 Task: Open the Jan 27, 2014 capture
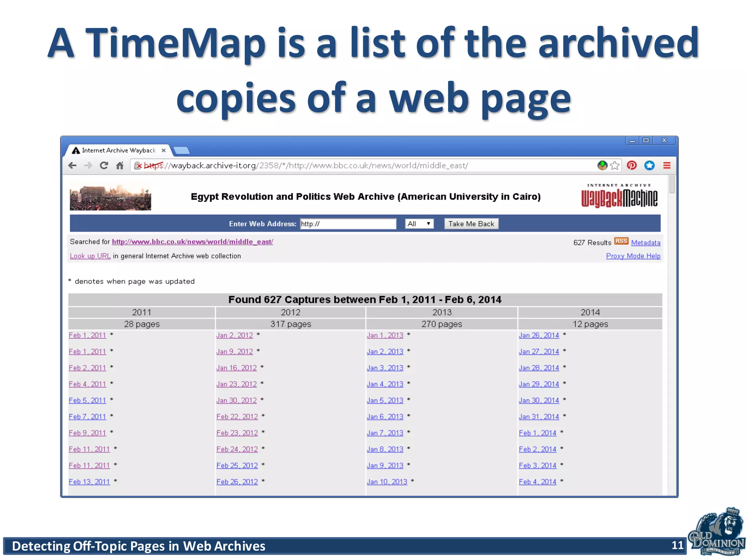[x=539, y=351]
